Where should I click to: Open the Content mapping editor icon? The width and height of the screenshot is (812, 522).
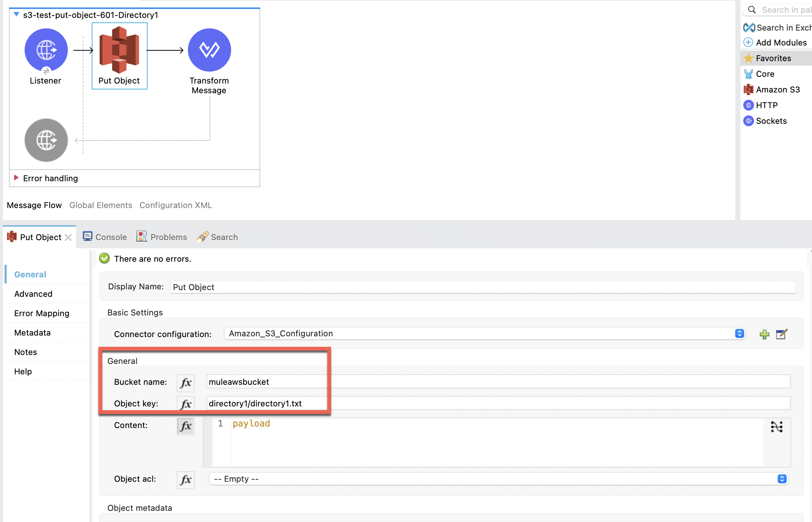pos(777,427)
